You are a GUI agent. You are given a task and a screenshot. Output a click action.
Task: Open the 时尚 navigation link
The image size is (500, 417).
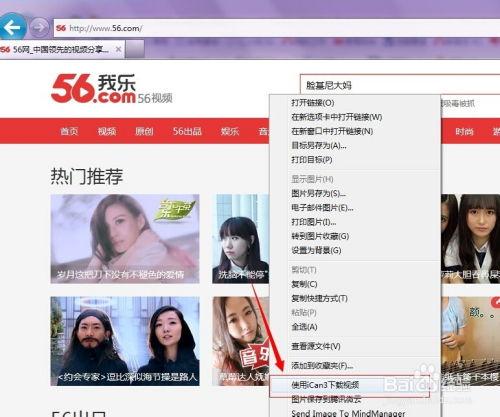464,131
